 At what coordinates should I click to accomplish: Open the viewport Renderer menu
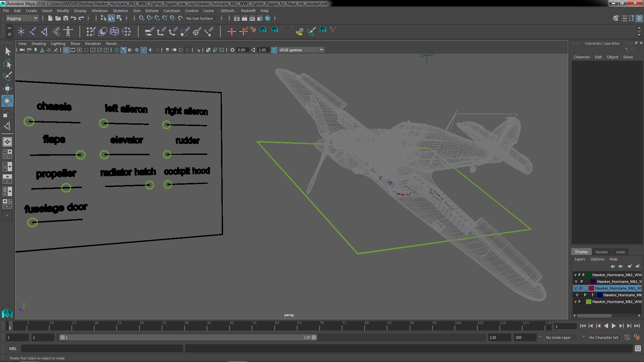[93, 44]
